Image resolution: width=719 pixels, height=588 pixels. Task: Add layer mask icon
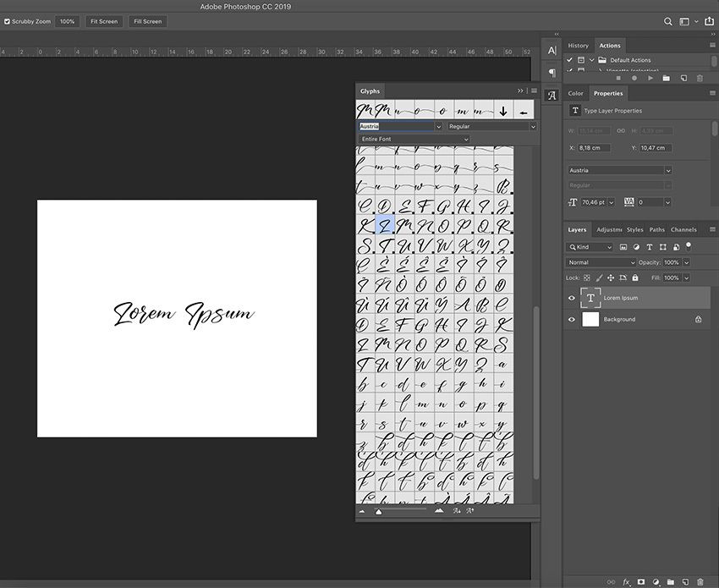point(641,582)
